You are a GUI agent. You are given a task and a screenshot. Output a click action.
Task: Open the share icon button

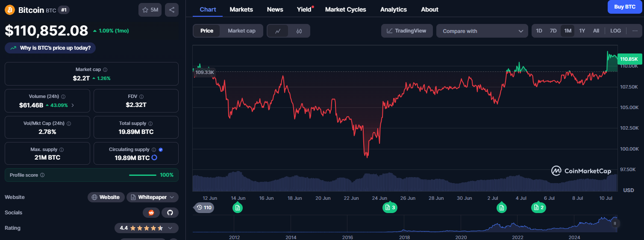[172, 10]
